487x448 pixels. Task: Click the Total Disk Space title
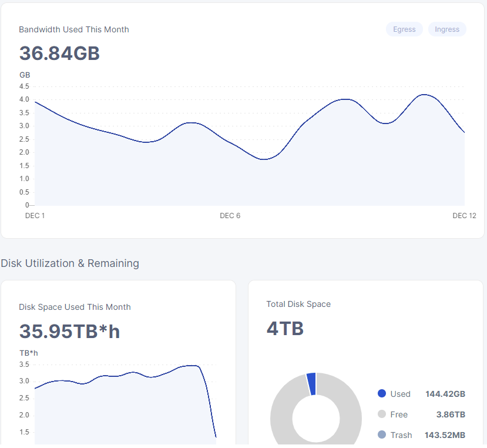coord(298,304)
